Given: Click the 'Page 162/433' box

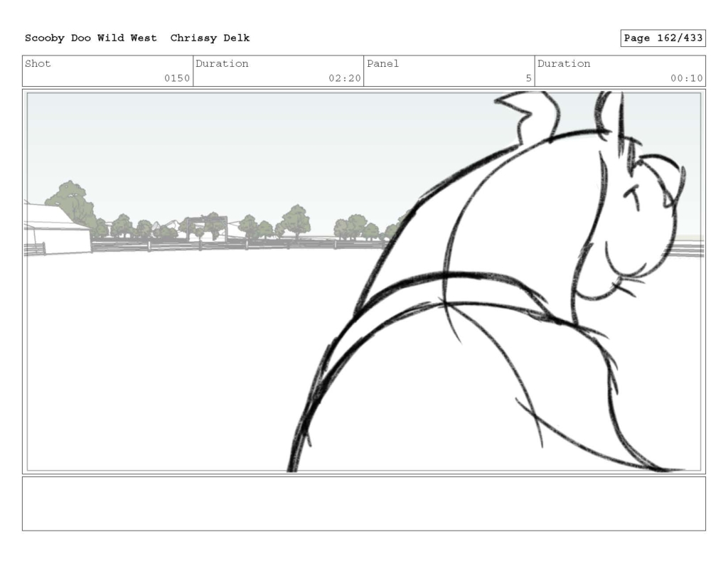Looking at the screenshot, I should click(663, 38).
